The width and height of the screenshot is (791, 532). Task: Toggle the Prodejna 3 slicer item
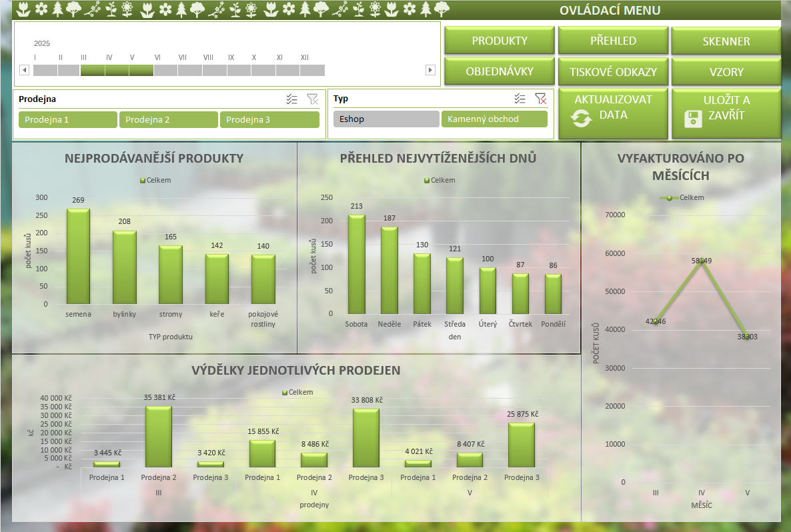(x=269, y=120)
